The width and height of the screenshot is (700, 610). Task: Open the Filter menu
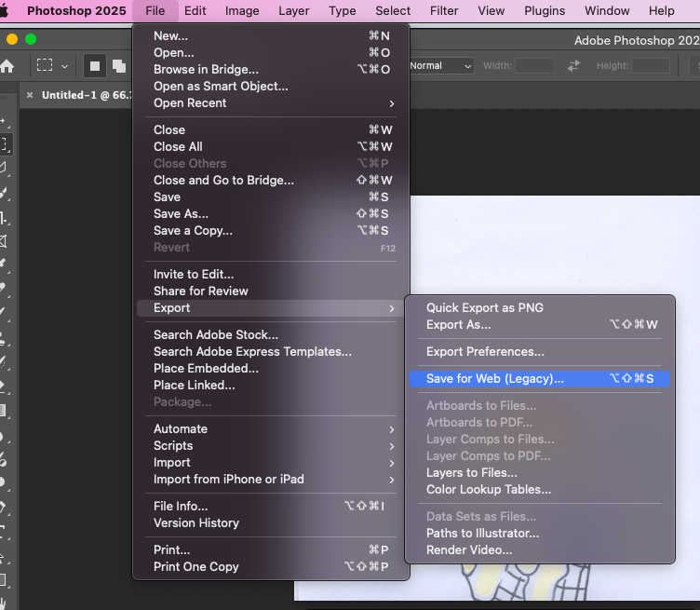(444, 11)
